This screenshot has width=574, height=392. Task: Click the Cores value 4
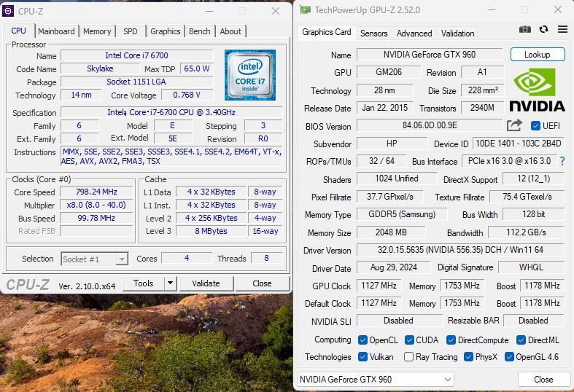pyautogui.click(x=187, y=258)
